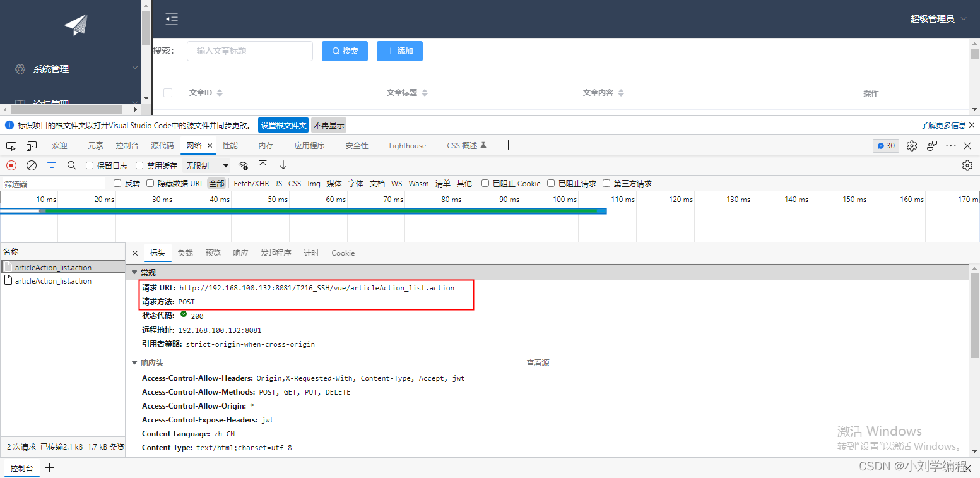Open the Lighthouse tab
980x478 pixels.
[x=408, y=146]
